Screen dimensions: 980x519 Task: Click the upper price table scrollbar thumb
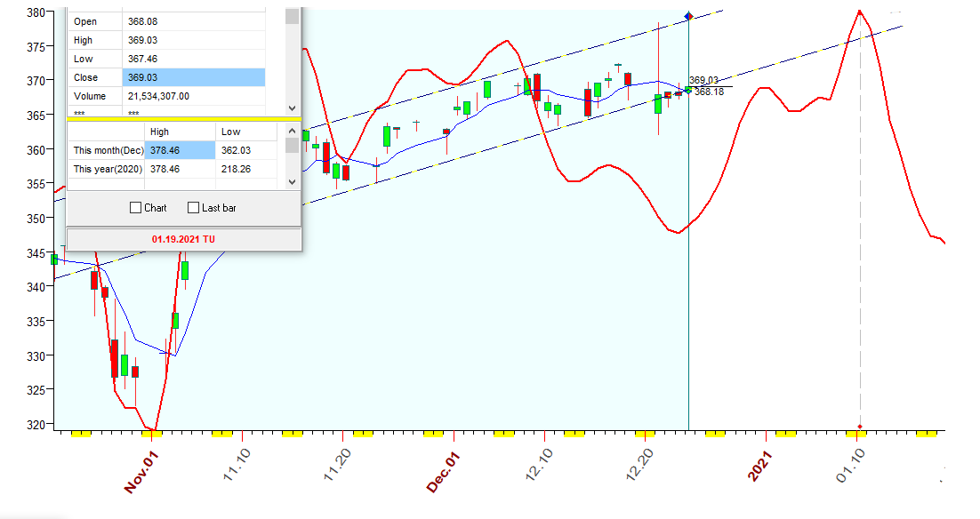tap(292, 16)
